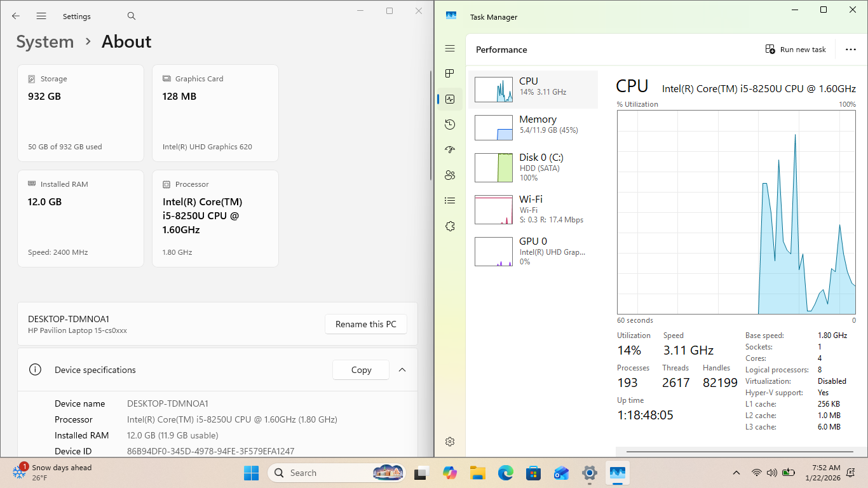The height and width of the screenshot is (488, 868).
Task: Open the Services page puzzle icon
Action: pyautogui.click(x=450, y=226)
